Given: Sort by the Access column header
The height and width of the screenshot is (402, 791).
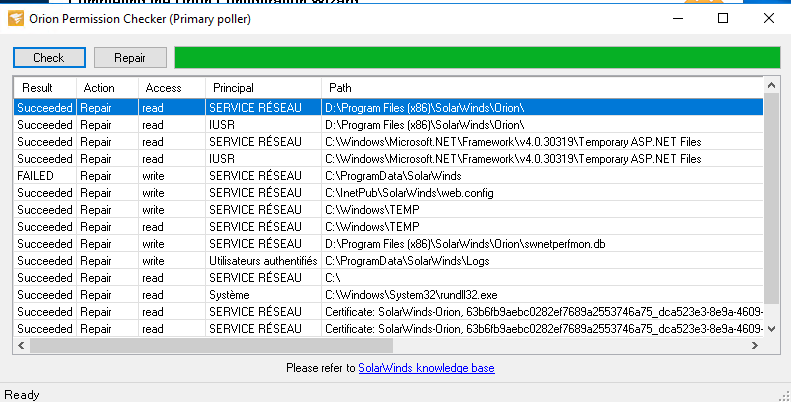Looking at the screenshot, I should 172,88.
